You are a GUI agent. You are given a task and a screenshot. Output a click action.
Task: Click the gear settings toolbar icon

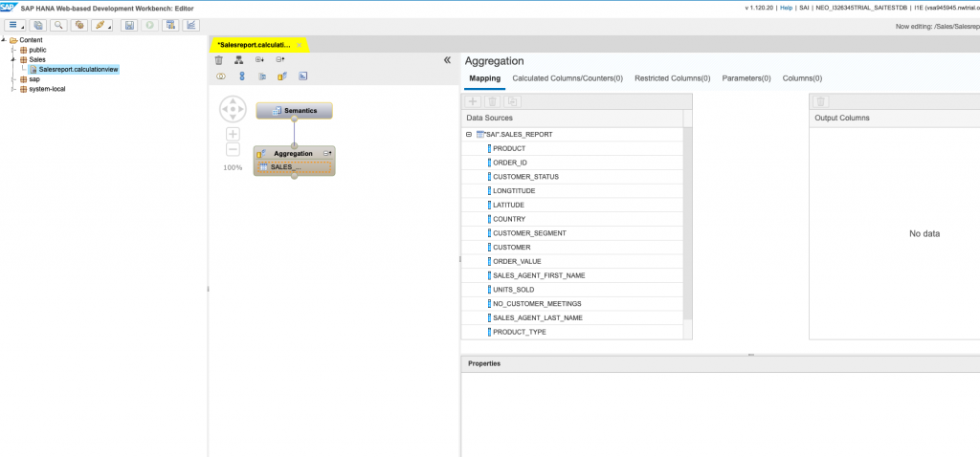78,26
